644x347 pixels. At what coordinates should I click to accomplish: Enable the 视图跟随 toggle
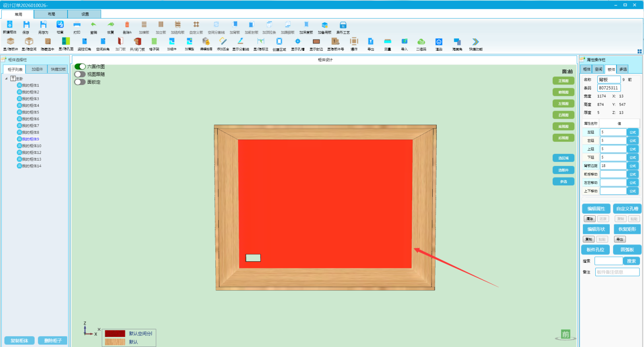coord(80,74)
